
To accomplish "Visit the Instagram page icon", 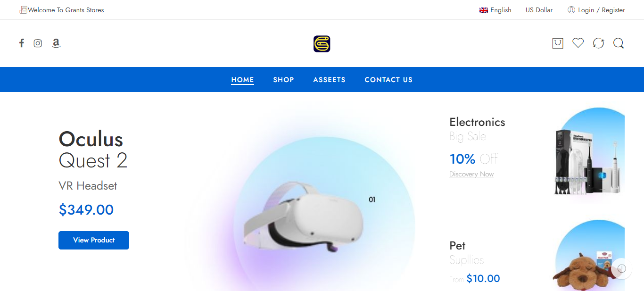I will [x=38, y=43].
